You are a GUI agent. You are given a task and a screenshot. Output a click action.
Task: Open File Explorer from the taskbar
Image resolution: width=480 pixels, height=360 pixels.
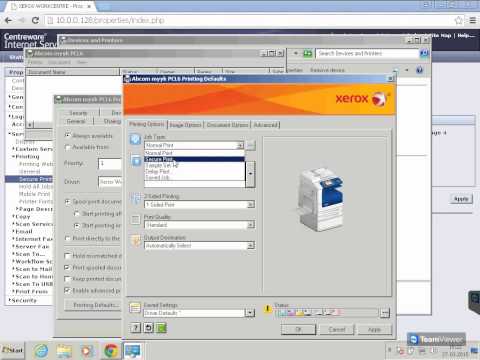64,351
